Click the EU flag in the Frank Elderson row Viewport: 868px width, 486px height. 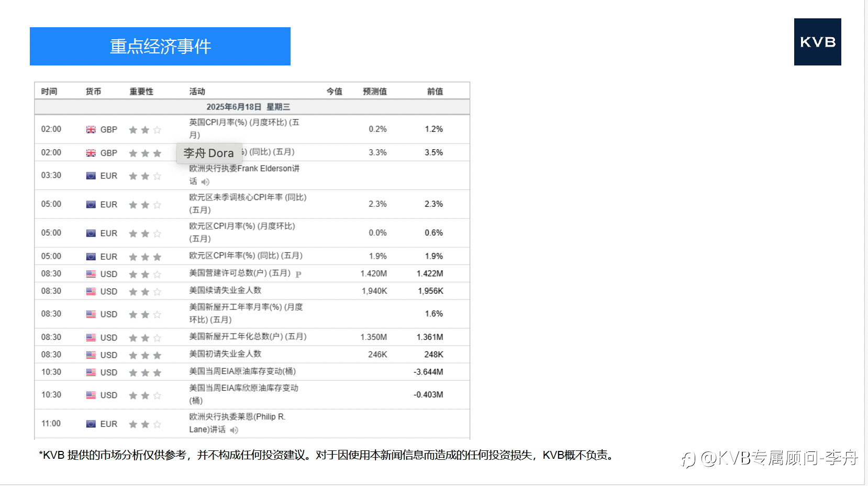[x=91, y=176]
